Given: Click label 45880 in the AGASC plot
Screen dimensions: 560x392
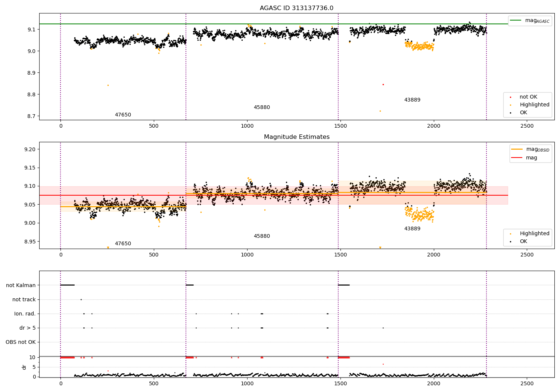Looking at the screenshot, I should click(x=262, y=108).
